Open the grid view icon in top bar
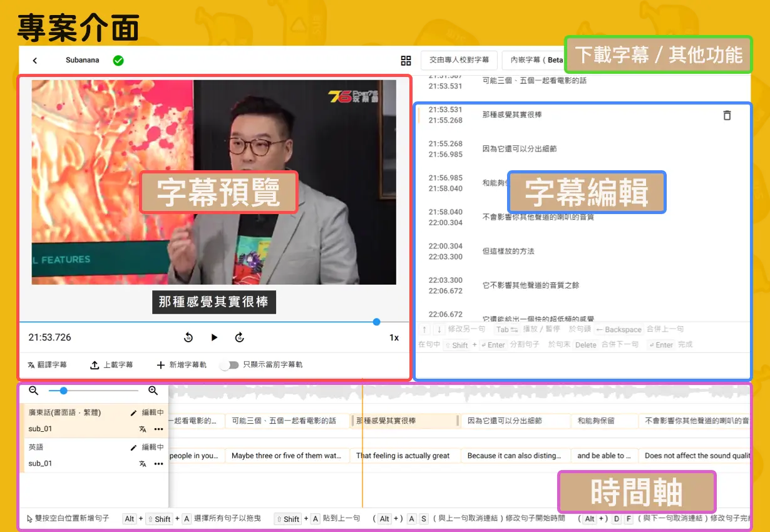The width and height of the screenshot is (770, 532). [406, 61]
